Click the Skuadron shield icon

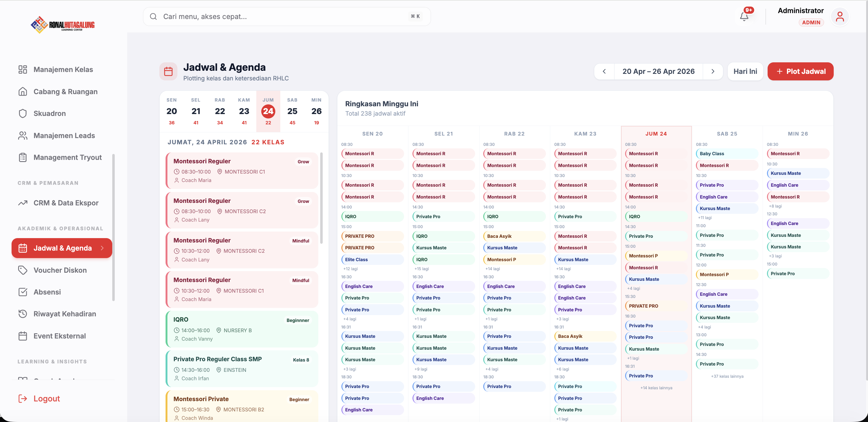[x=22, y=113]
